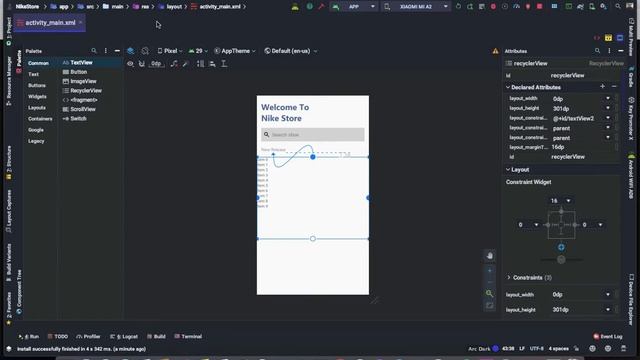
Task: Collapse Declared Attributes section
Action: [508, 87]
